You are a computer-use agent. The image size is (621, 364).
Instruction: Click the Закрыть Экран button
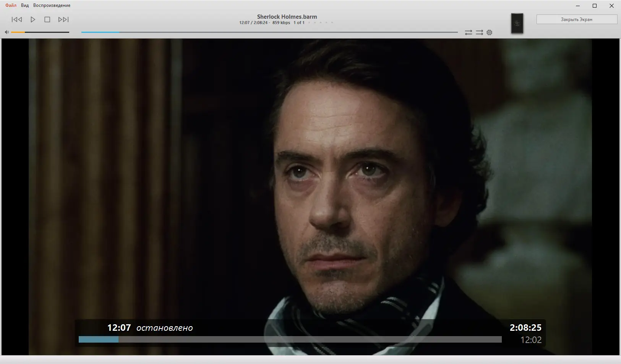click(577, 19)
